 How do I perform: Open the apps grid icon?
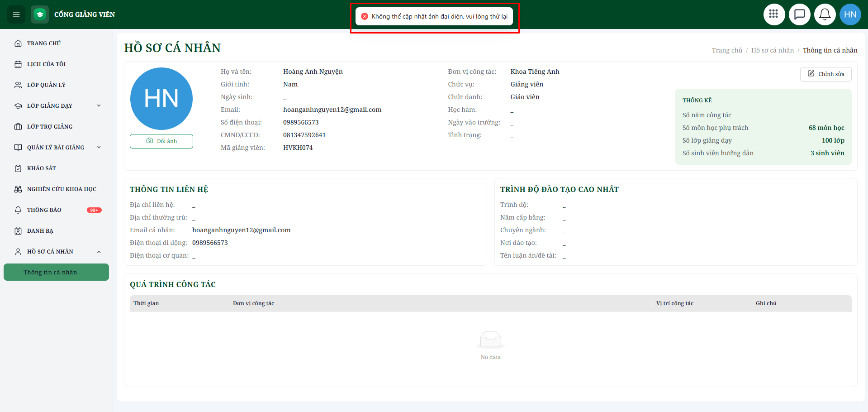[x=774, y=14]
